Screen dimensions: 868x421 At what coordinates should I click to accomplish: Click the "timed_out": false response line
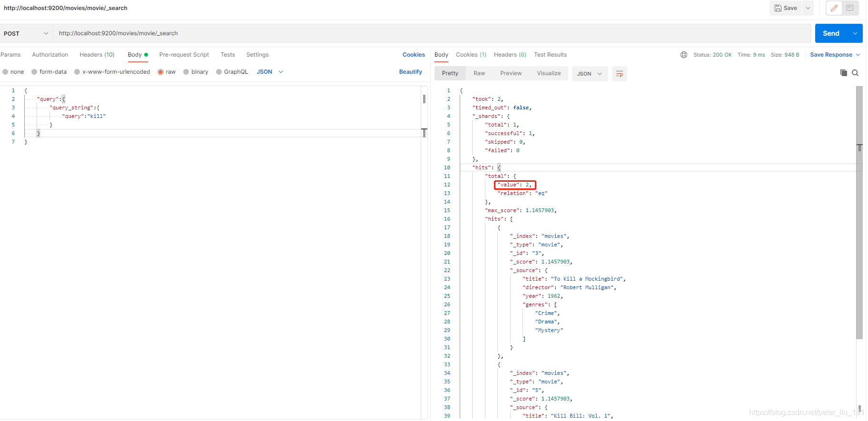click(502, 108)
